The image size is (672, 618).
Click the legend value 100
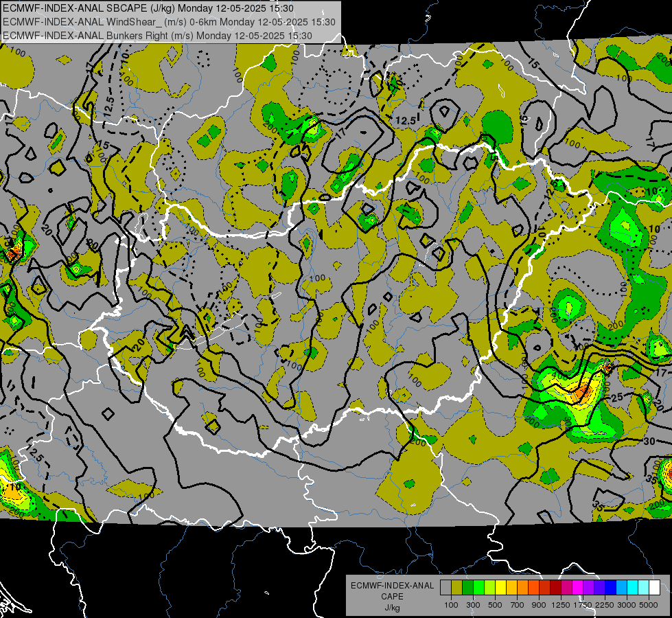pyautogui.click(x=451, y=605)
